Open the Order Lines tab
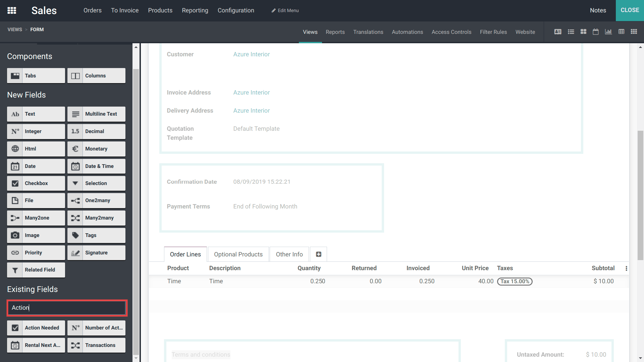 point(185,254)
